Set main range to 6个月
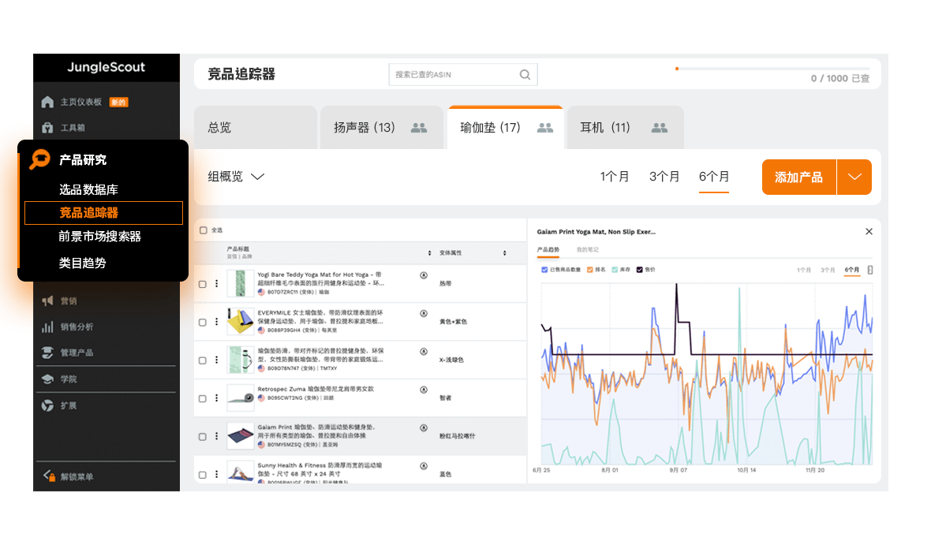The height and width of the screenshot is (560, 931). pyautogui.click(x=714, y=177)
